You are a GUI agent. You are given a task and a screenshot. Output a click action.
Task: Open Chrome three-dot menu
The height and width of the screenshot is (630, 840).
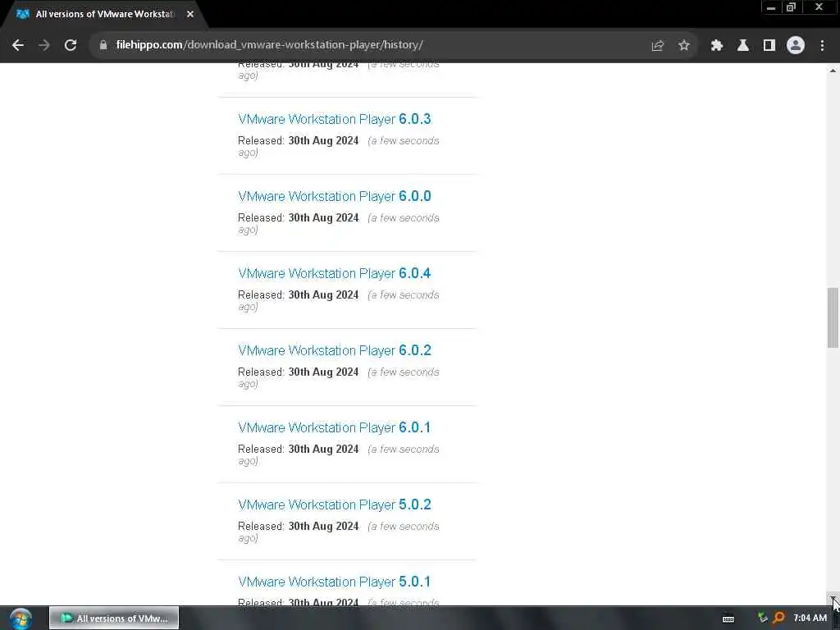click(822, 46)
